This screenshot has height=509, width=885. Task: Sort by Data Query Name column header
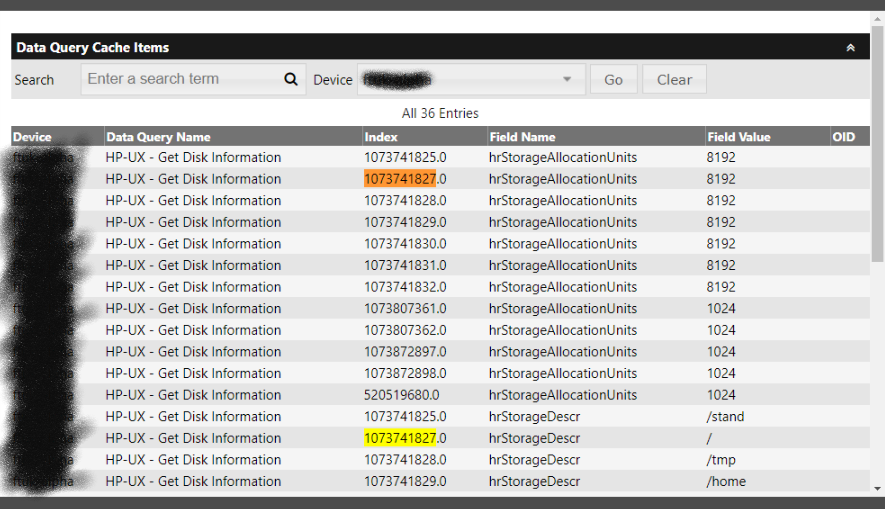158,137
